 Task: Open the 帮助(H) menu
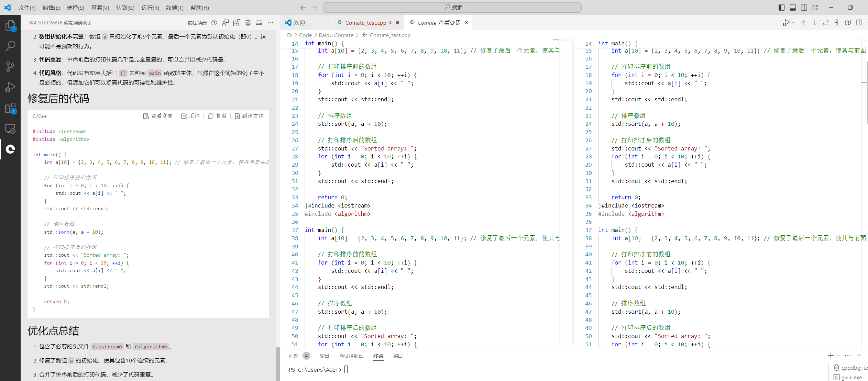[x=199, y=8]
